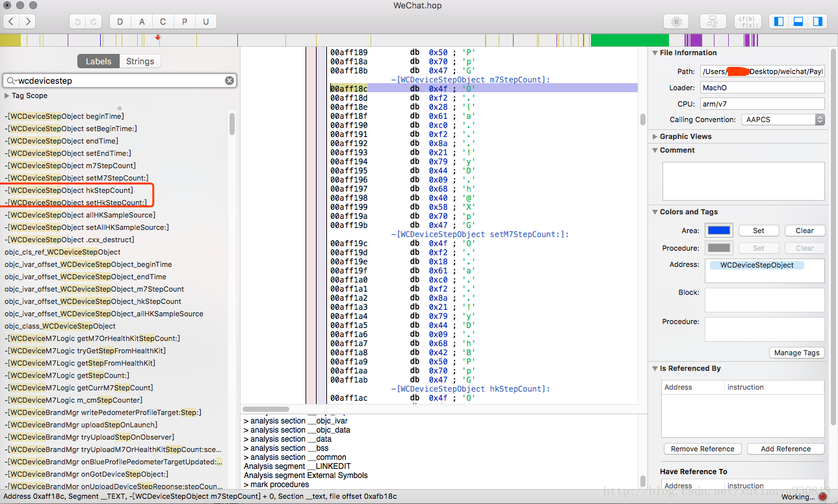Screen dimensions: 838x504
Task: Switch to the Strings tab
Action: tap(140, 61)
